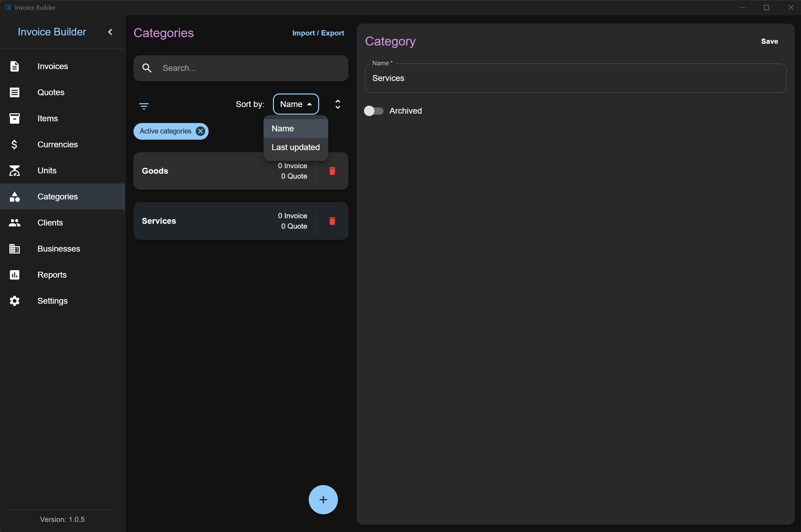The height and width of the screenshot is (532, 801).
Task: Click the Invoice Builder sidebar title
Action: coord(52,32)
